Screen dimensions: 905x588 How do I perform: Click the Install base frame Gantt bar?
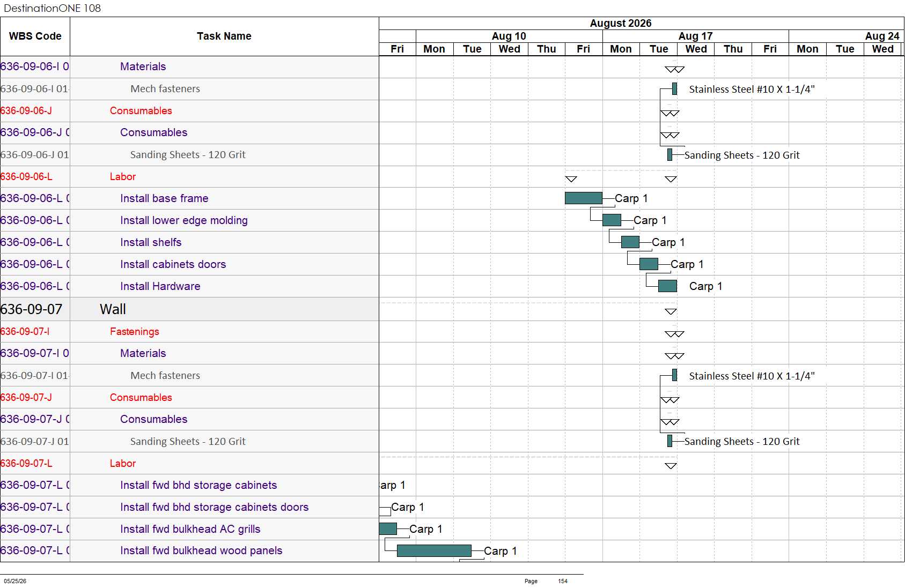click(x=583, y=198)
